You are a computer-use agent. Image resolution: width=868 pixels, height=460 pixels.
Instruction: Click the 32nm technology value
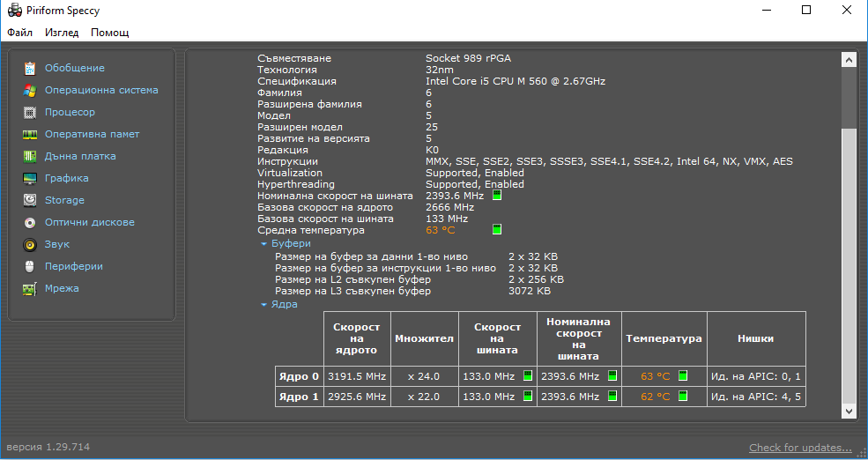point(440,70)
